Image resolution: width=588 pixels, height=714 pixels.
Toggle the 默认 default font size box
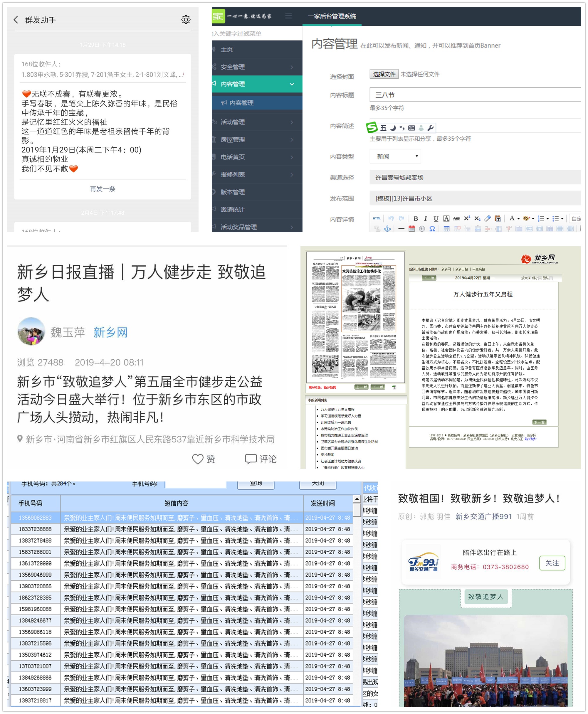551,278
